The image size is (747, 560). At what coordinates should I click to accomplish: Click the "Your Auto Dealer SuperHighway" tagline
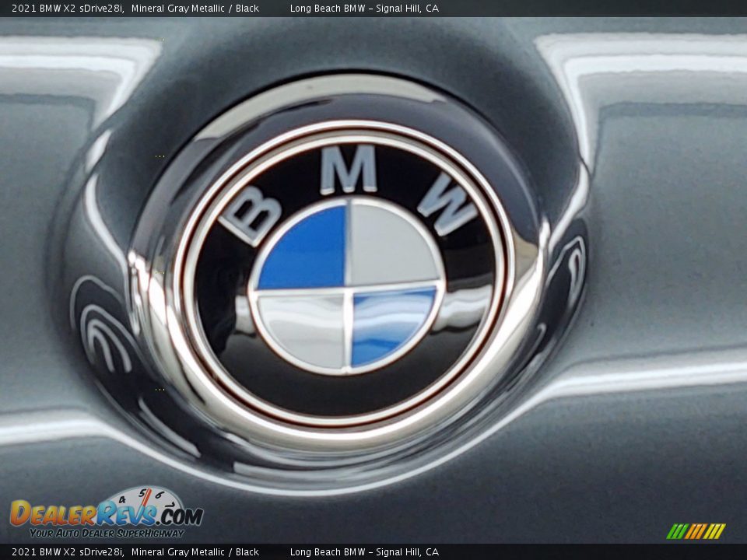tap(107, 533)
